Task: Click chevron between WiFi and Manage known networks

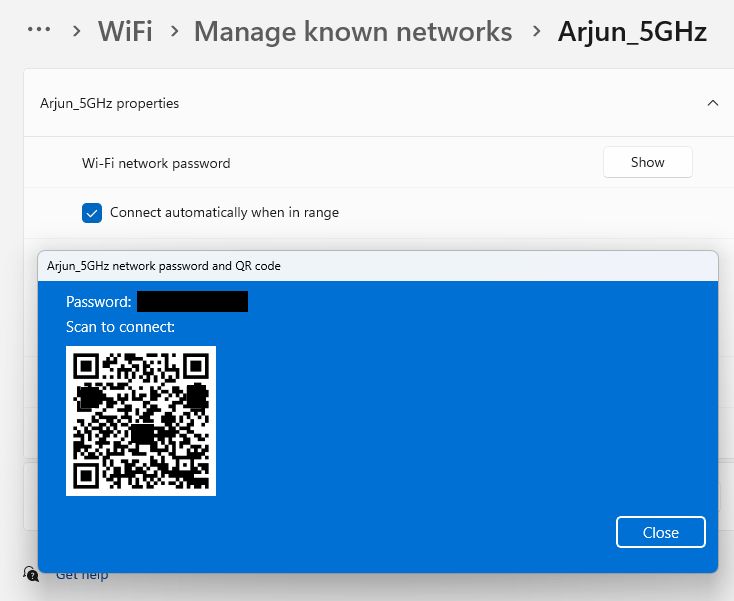Action: tap(174, 32)
